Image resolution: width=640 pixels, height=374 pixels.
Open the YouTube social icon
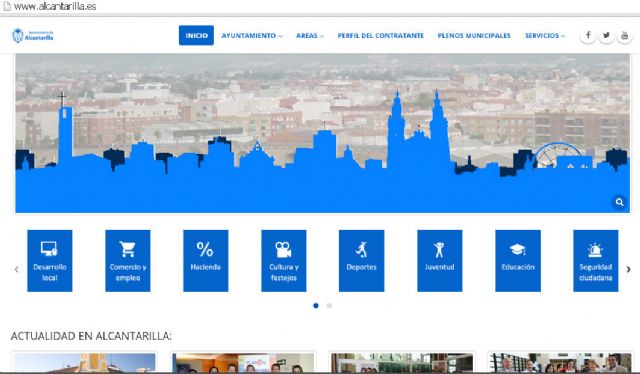pos(624,36)
